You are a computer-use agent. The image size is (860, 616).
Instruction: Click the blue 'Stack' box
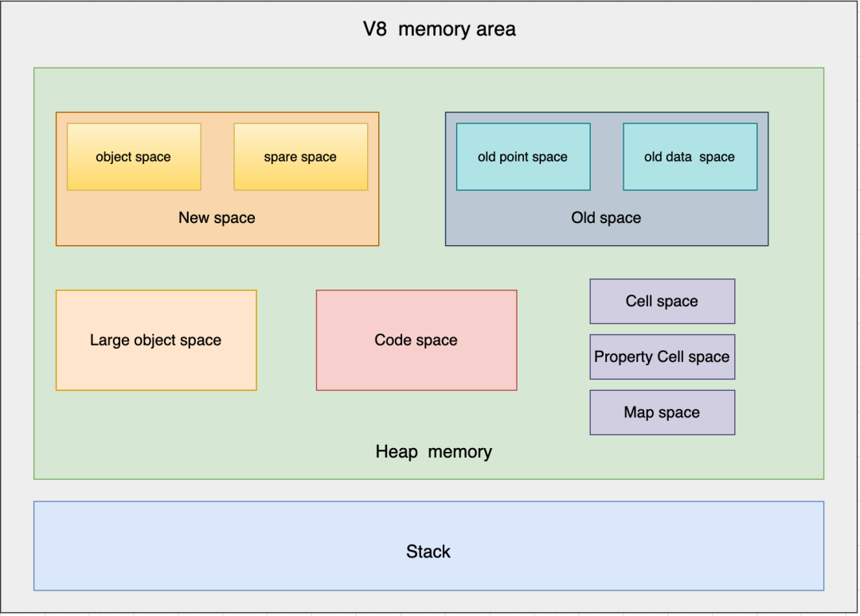[429, 546]
